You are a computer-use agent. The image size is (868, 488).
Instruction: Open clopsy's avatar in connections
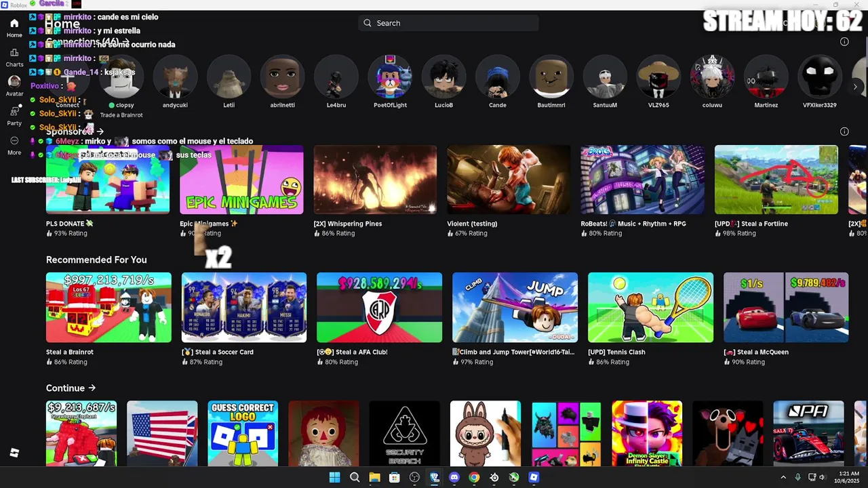121,77
